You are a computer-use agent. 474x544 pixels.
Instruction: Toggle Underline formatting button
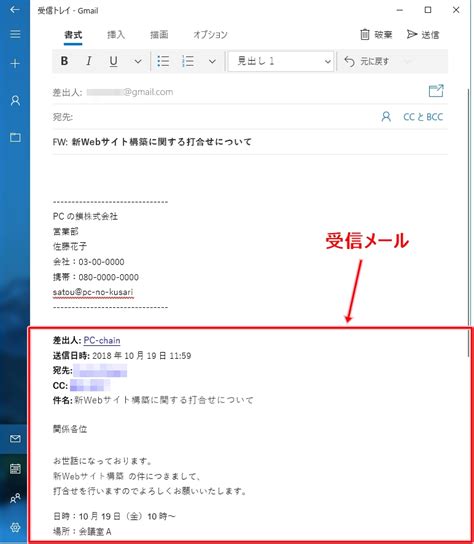coord(113,61)
